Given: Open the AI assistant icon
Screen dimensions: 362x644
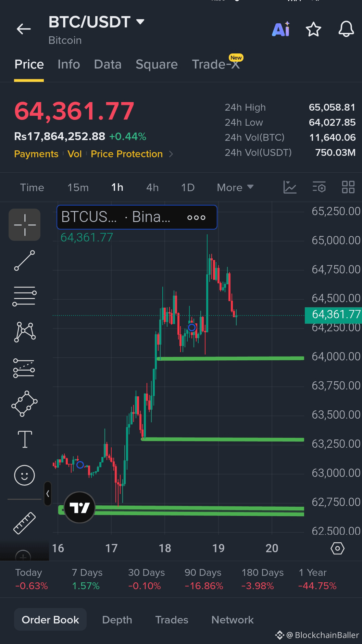Looking at the screenshot, I should pyautogui.click(x=281, y=29).
